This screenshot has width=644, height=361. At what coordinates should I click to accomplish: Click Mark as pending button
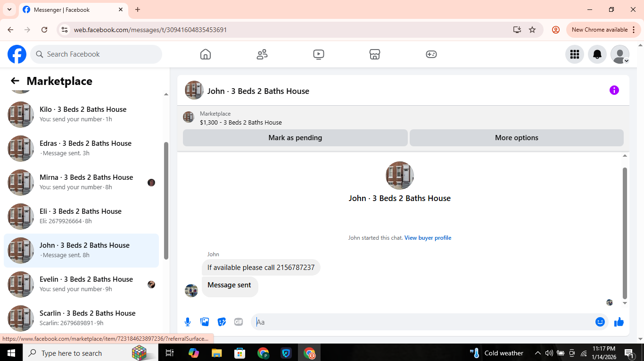295,138
